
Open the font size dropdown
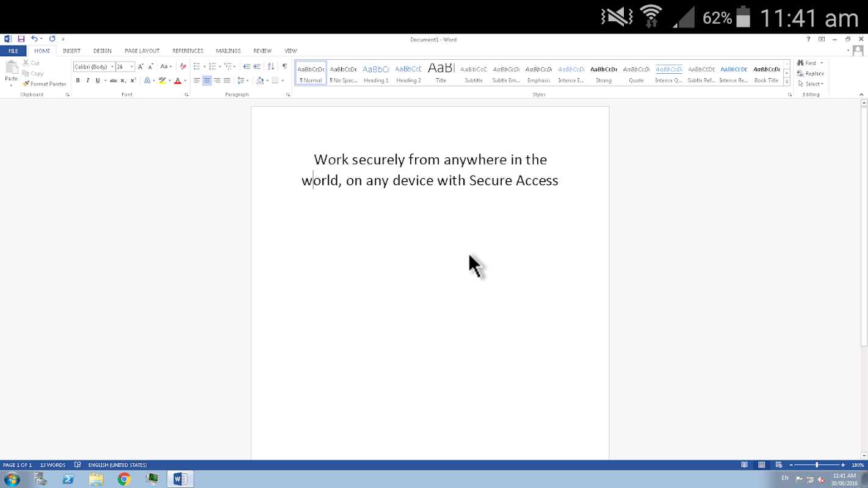coord(132,66)
